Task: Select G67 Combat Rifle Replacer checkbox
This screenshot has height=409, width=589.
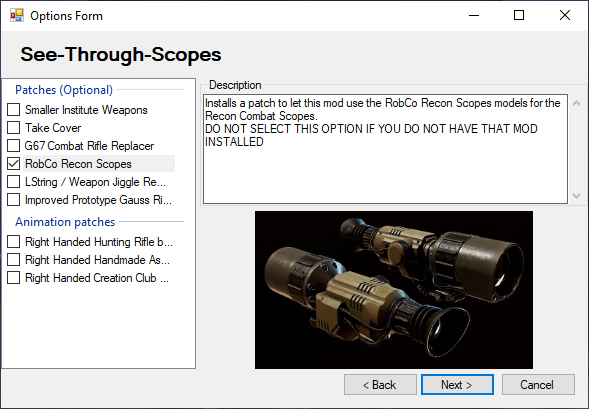Action: point(14,146)
